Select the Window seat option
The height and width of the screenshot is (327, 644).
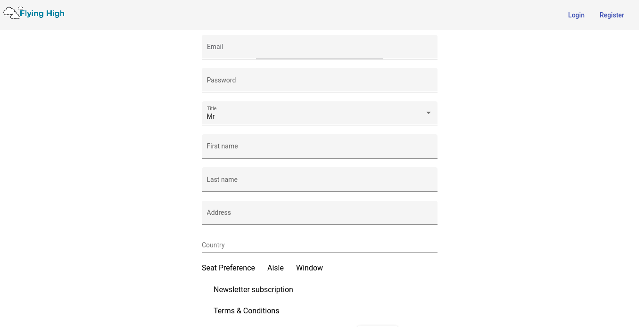click(x=309, y=268)
